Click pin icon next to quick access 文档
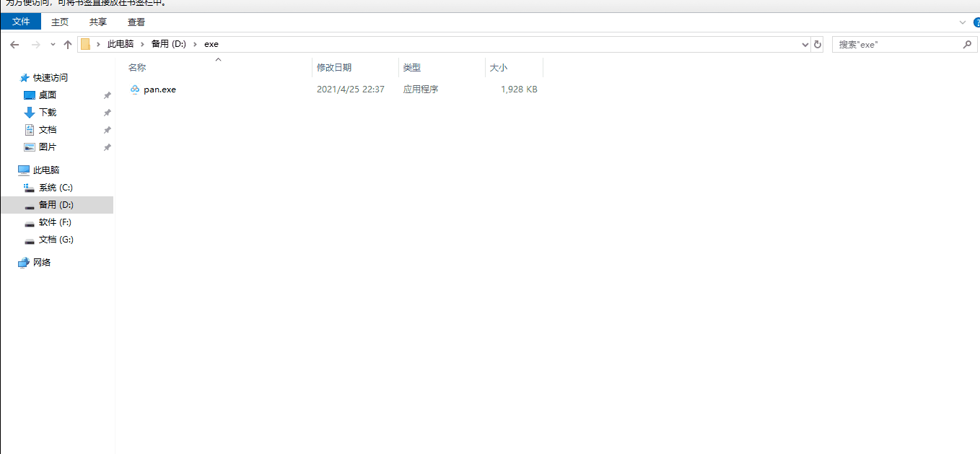This screenshot has height=454, width=980. 107,130
